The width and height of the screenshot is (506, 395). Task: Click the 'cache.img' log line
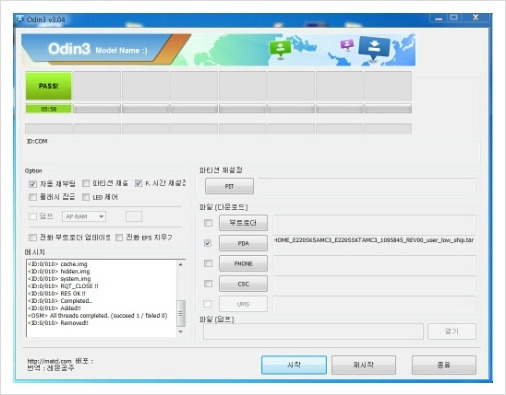58,264
